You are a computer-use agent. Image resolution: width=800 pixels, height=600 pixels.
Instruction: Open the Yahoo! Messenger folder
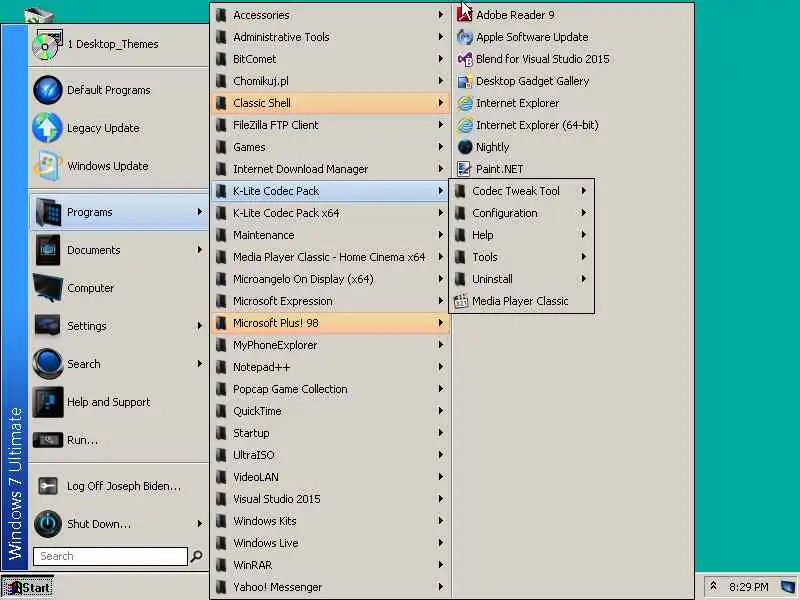click(x=330, y=587)
